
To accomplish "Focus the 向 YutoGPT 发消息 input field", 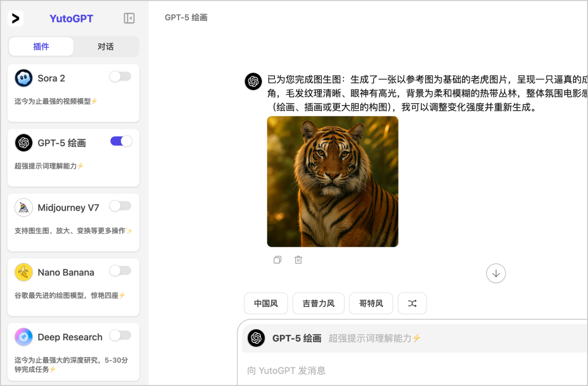I will point(413,371).
